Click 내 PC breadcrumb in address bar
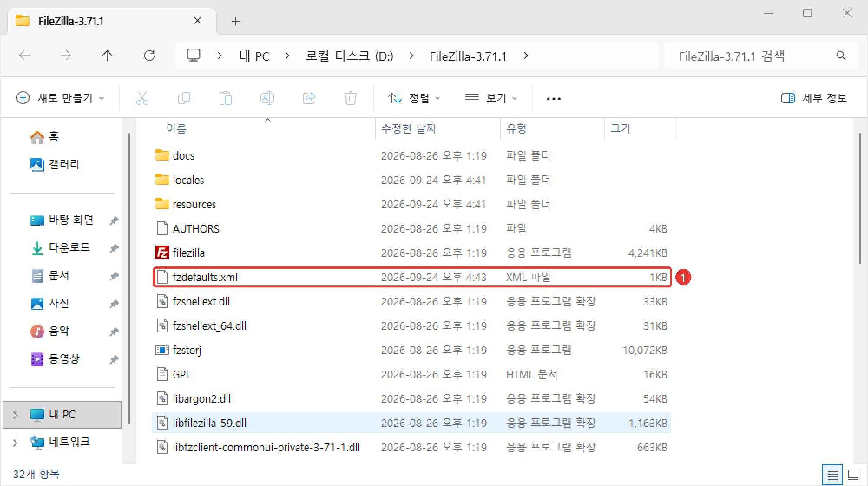 [x=254, y=56]
